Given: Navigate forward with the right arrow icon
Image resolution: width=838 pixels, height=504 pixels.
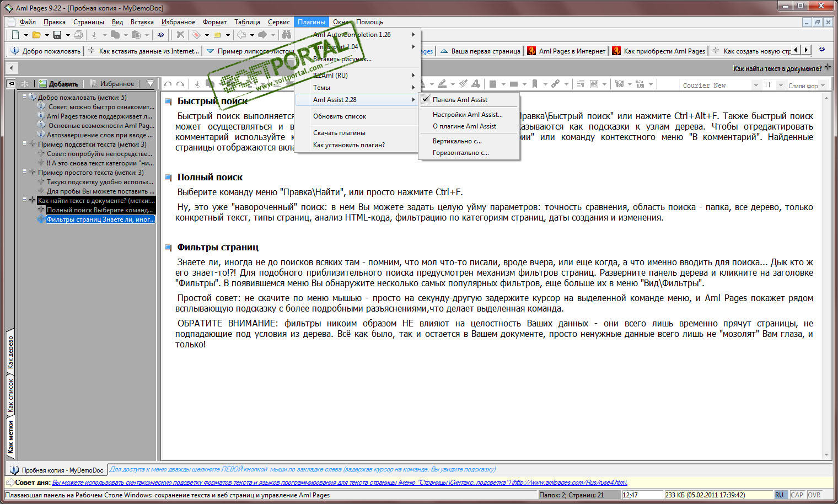Looking at the screenshot, I should click(x=262, y=35).
